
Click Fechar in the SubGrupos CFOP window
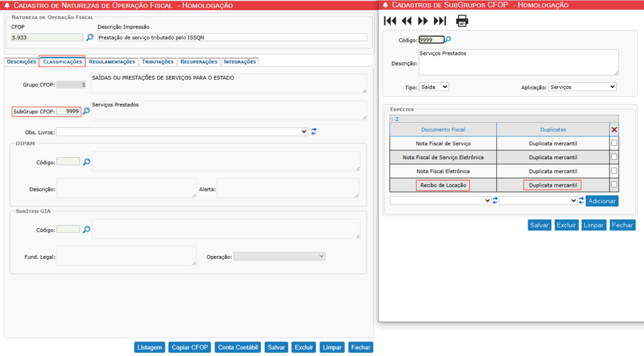coord(622,225)
